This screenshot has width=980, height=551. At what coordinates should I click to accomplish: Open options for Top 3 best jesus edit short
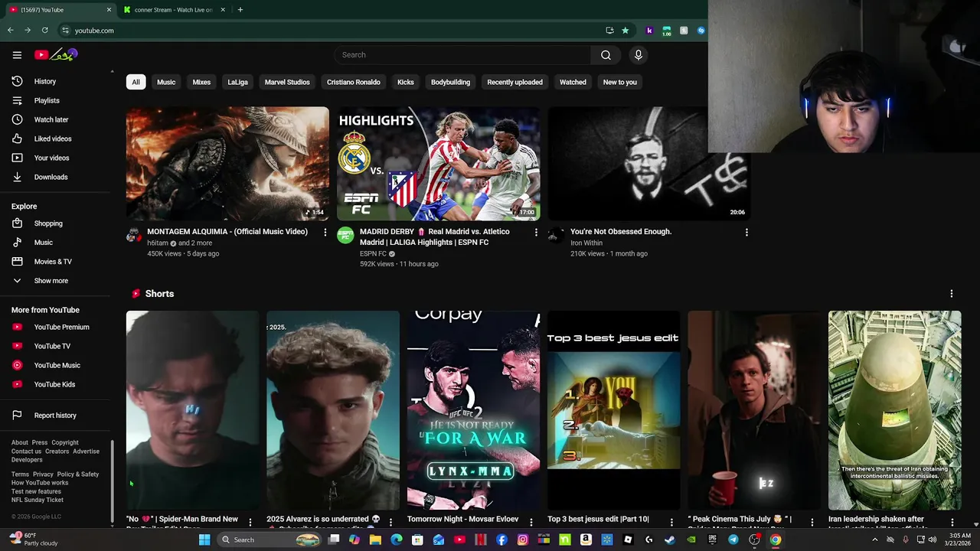pos(671,522)
